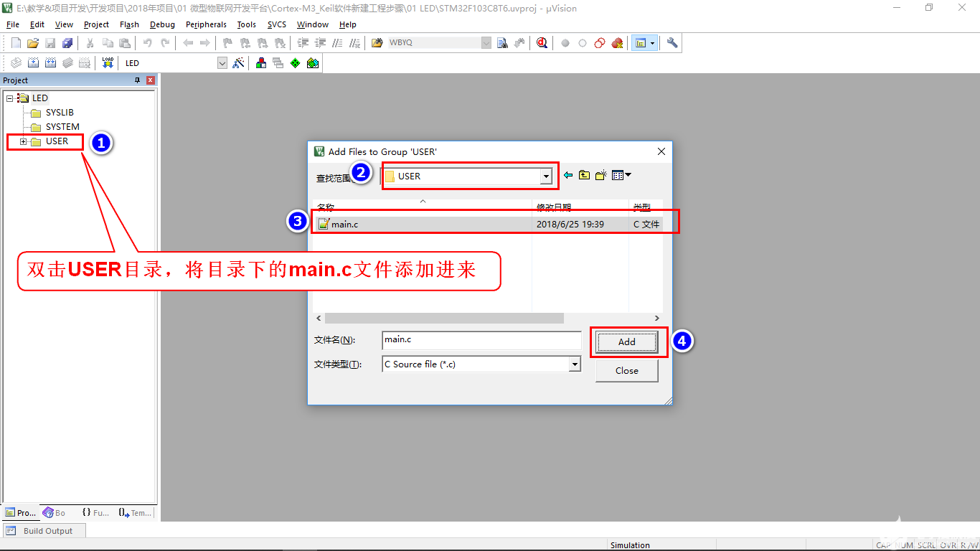
Task: Go up one folder level in dialog
Action: pos(584,175)
